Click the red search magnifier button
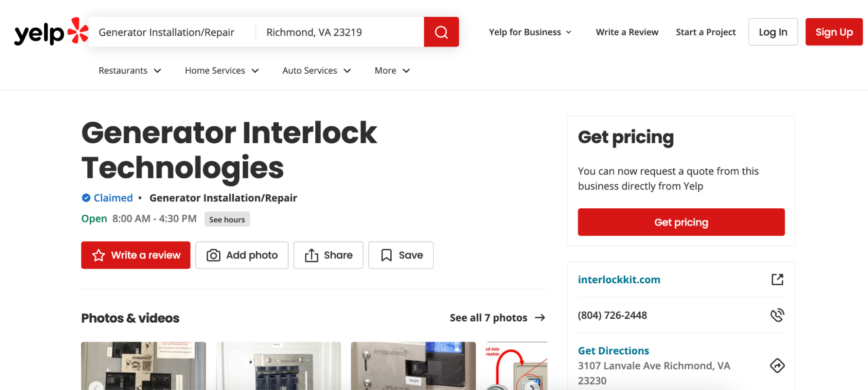 (441, 32)
